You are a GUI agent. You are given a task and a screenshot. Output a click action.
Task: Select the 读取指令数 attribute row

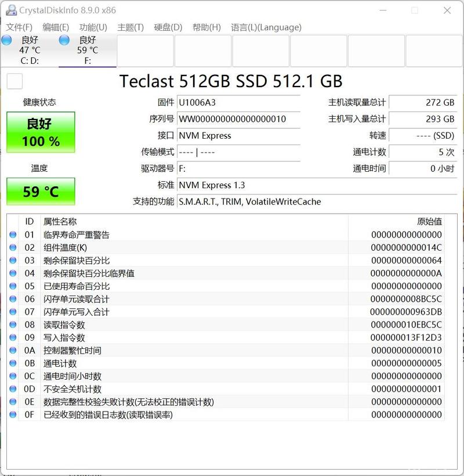click(x=226, y=324)
